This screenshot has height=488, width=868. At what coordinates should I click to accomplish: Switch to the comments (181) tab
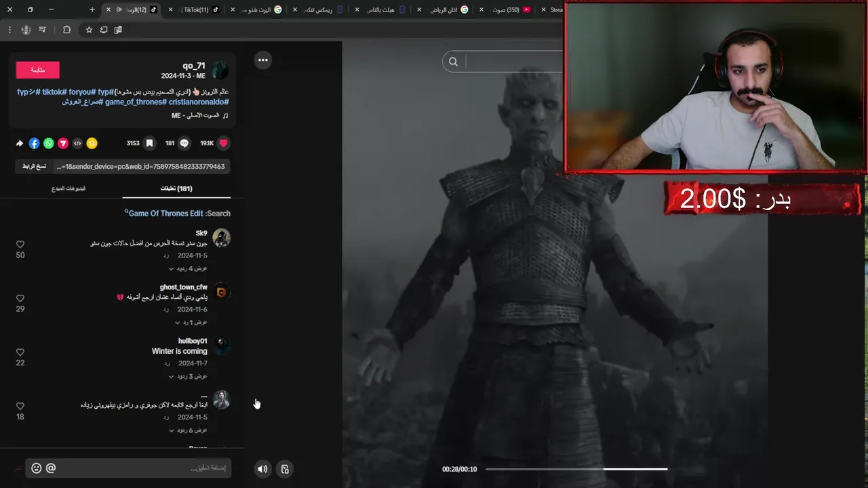click(176, 189)
